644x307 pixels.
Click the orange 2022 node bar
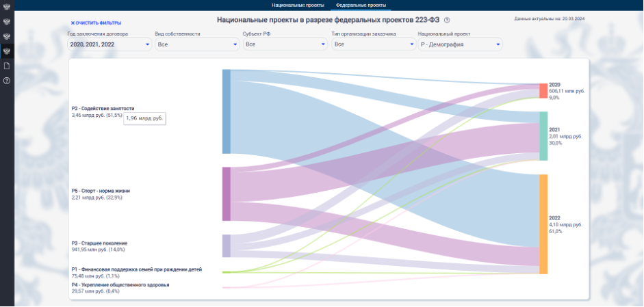click(543, 224)
